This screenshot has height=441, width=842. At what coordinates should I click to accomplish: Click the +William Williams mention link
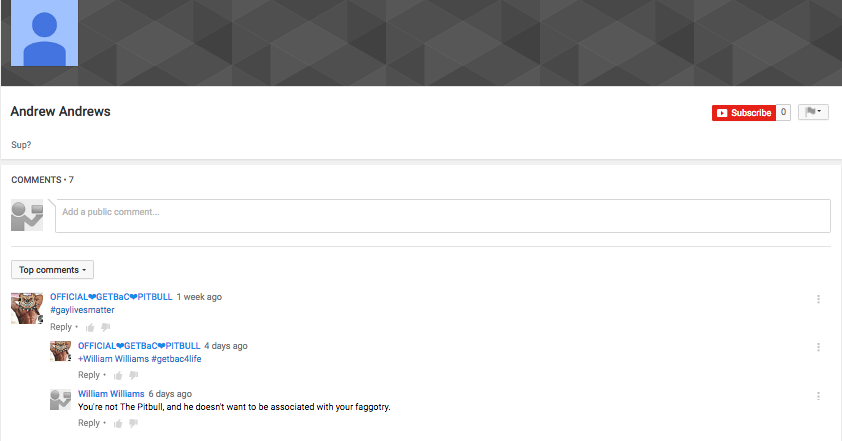113,359
